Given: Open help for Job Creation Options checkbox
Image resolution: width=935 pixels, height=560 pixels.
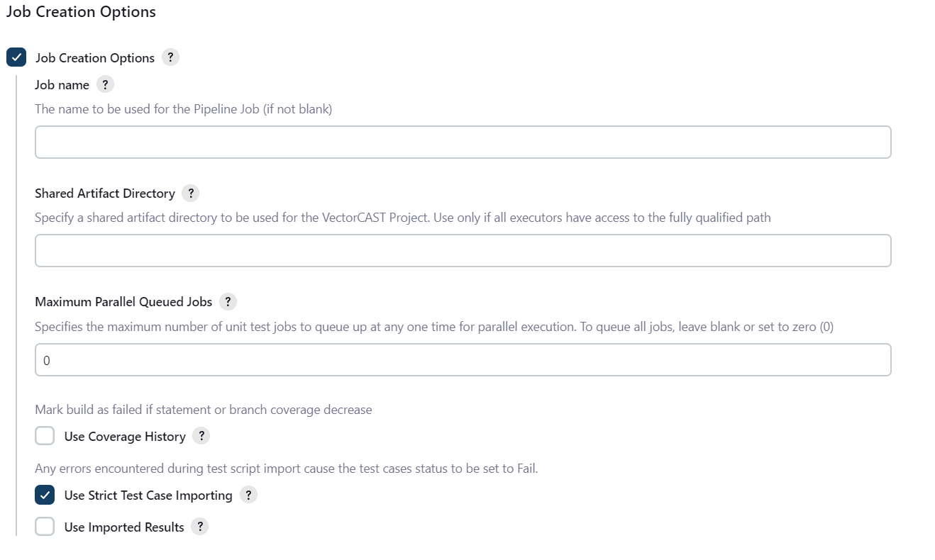Looking at the screenshot, I should (170, 57).
